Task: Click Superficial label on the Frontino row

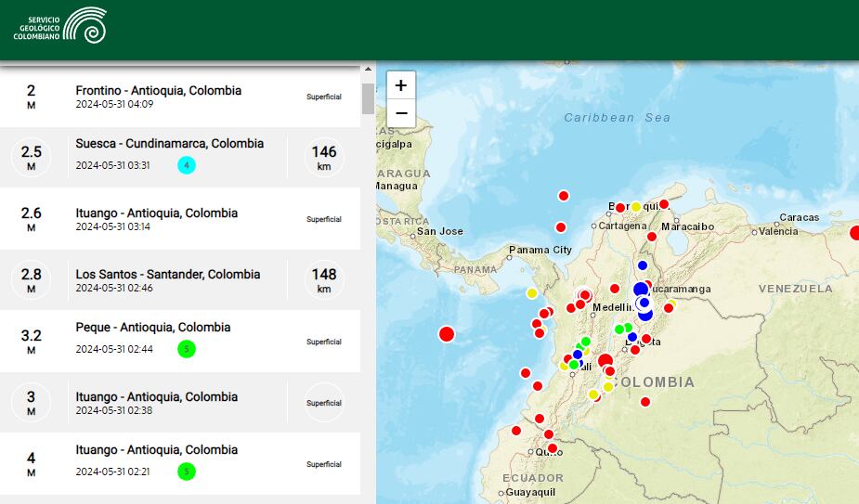Action: (324, 97)
